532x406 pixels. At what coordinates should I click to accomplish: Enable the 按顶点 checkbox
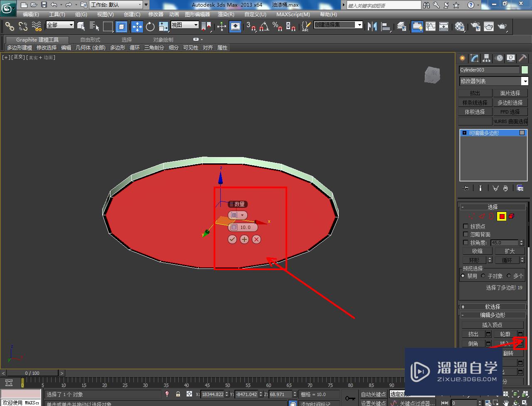point(465,226)
